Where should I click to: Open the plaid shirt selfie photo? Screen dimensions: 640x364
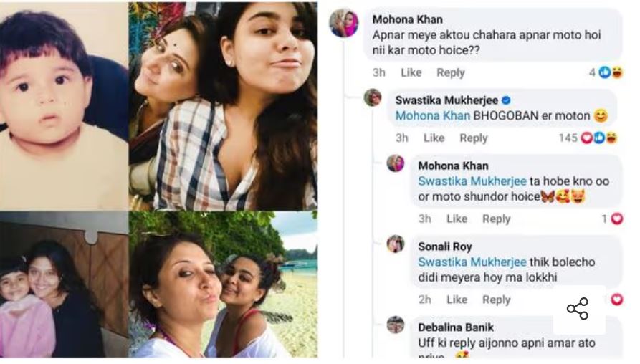224,106
